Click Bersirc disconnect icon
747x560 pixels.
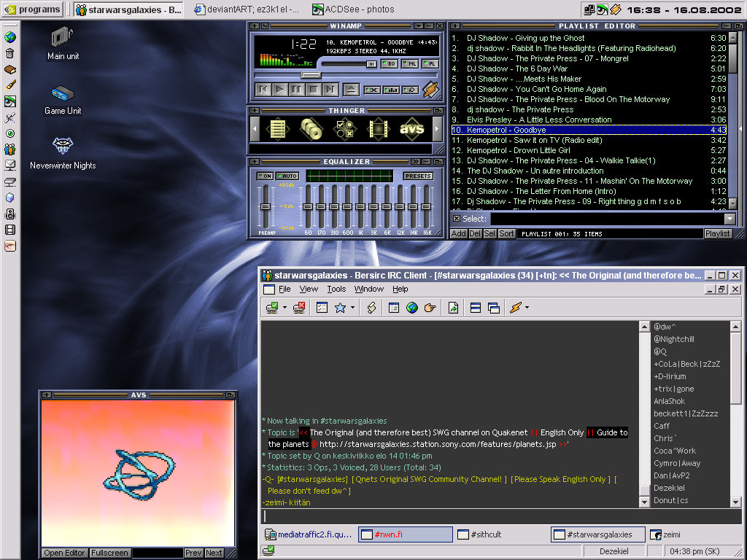299,308
